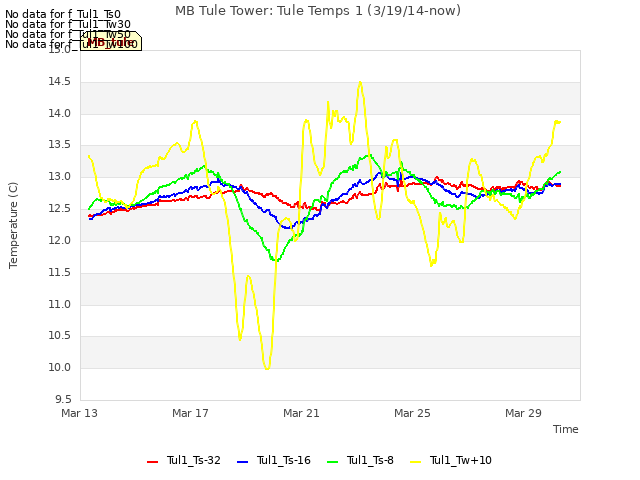The height and width of the screenshot is (480, 640).
Task: Click the 11.5 y-axis tick label
Action: [60, 272]
